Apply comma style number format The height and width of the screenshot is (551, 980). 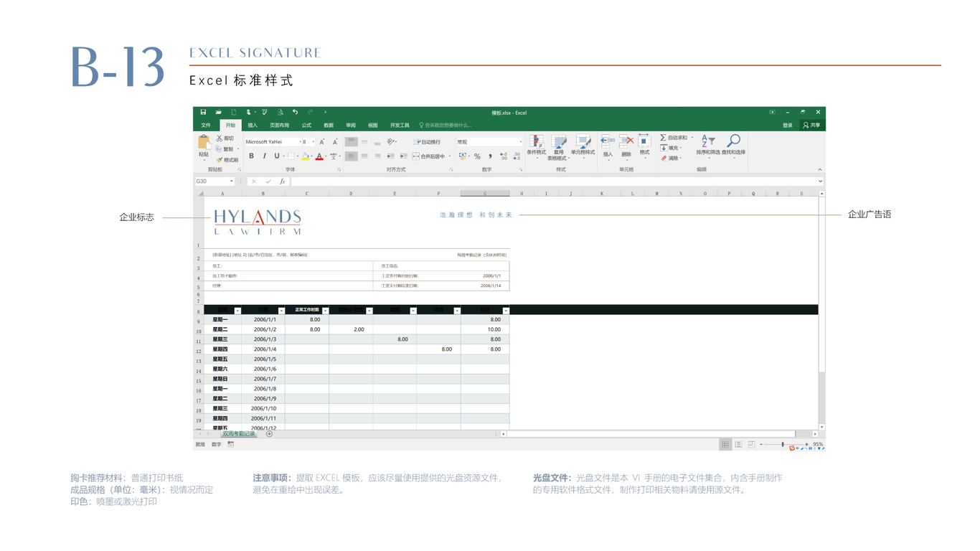pos(491,156)
